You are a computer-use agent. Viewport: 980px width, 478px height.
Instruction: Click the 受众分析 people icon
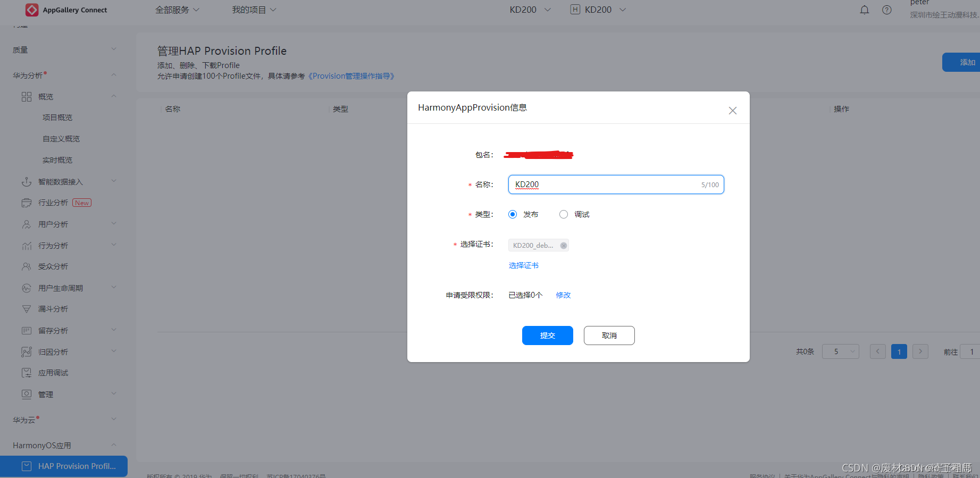pos(27,266)
